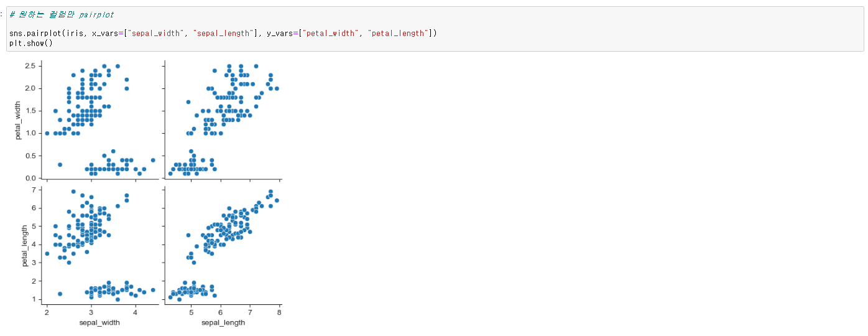This screenshot has height=336, width=868.
Task: Select the petal_length vs sepal_width scatter plot
Action: coord(99,244)
